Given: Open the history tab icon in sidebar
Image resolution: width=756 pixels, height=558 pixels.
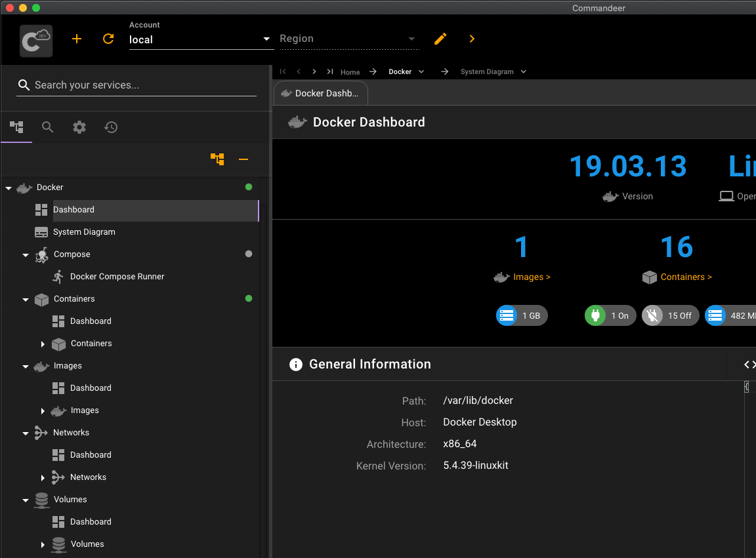Looking at the screenshot, I should click(x=111, y=127).
